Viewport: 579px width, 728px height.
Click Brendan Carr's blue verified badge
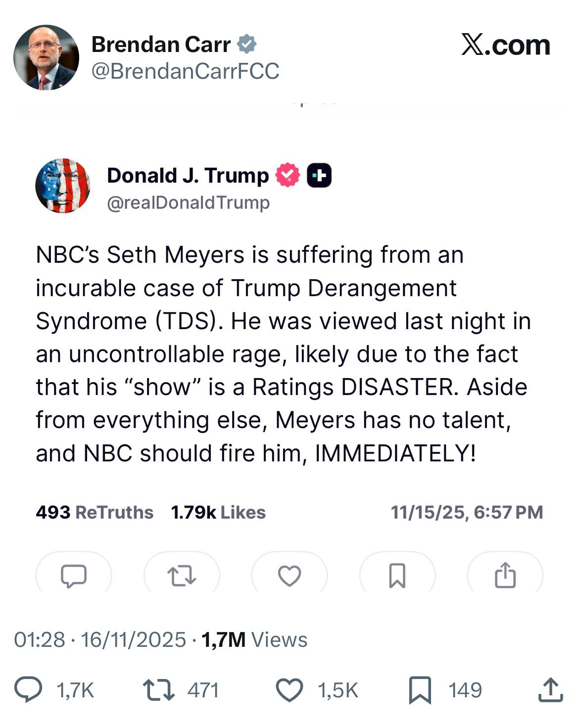246,45
